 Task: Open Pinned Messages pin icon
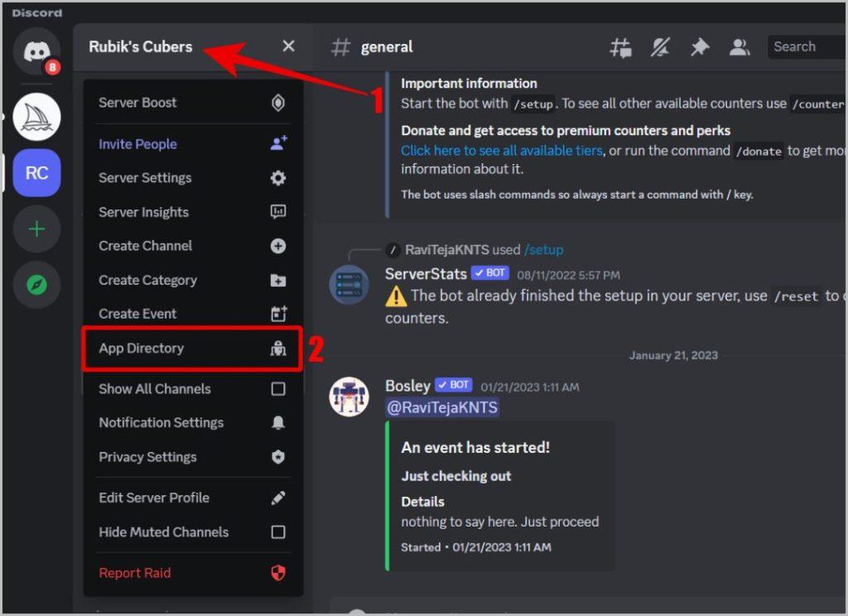700,47
